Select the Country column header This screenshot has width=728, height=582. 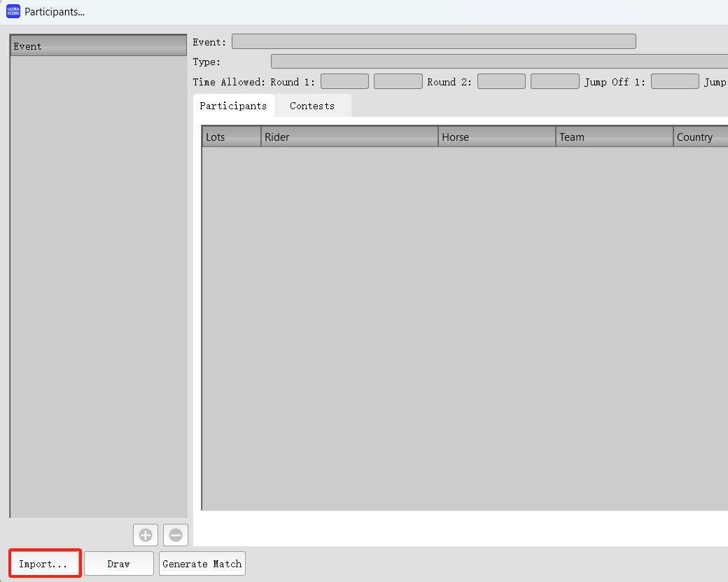coord(699,137)
